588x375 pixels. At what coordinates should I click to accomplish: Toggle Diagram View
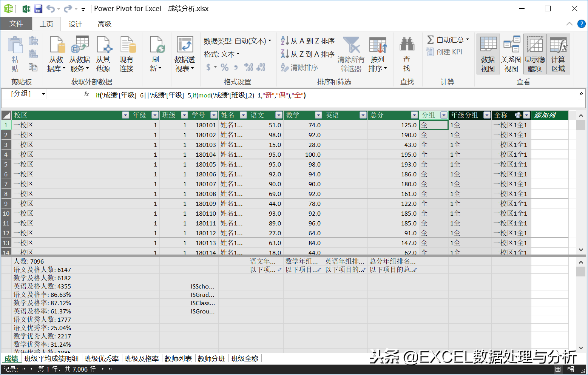(511, 54)
